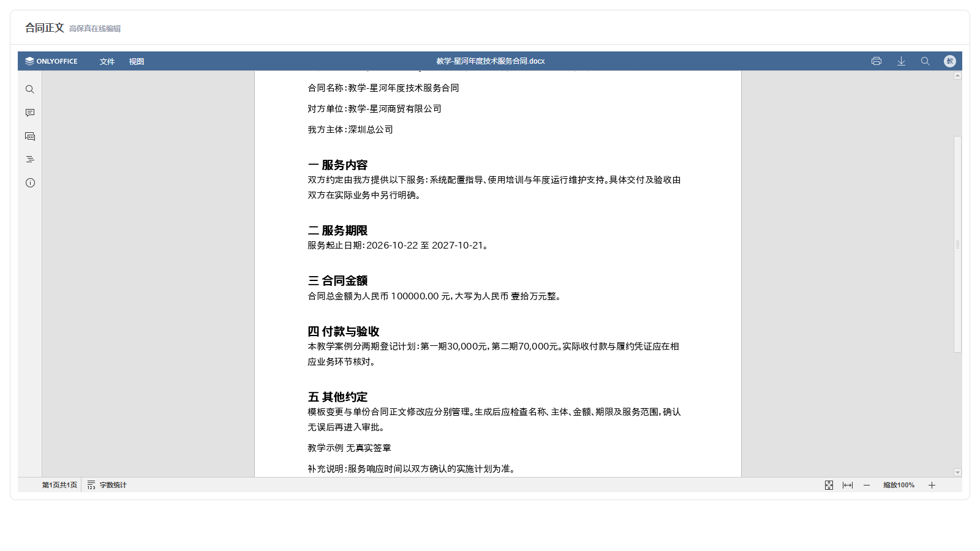Image resolution: width=980 pixels, height=551 pixels.
Task: Click the line 我方主体:深圳总公司
Action: pyautogui.click(x=350, y=130)
